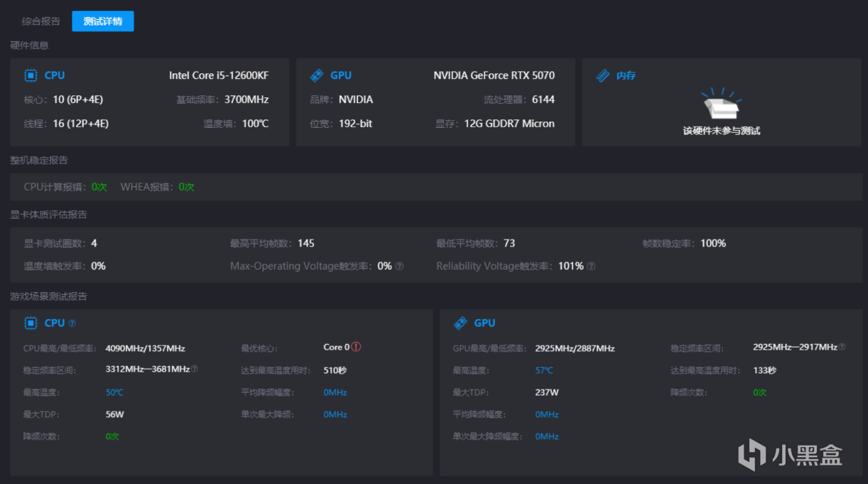Screen dimensions: 868x484
Task: Switch to the 综合报告 tab
Action: point(41,21)
